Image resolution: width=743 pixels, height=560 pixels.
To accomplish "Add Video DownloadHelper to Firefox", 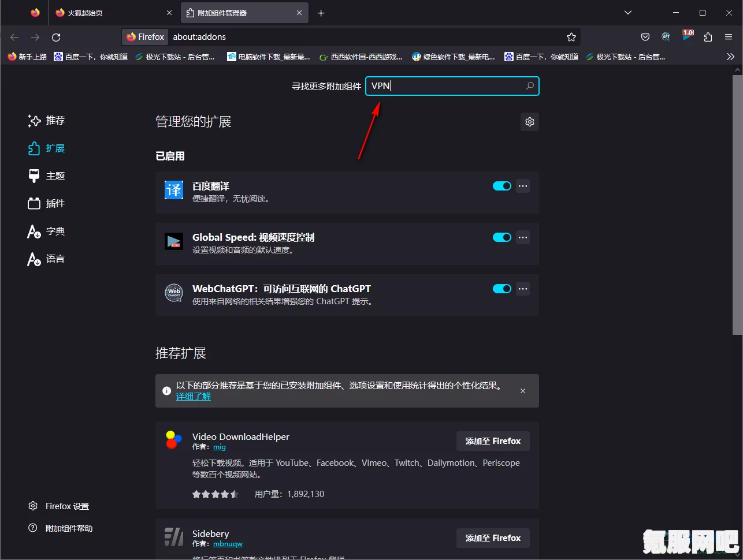I will pyautogui.click(x=493, y=441).
